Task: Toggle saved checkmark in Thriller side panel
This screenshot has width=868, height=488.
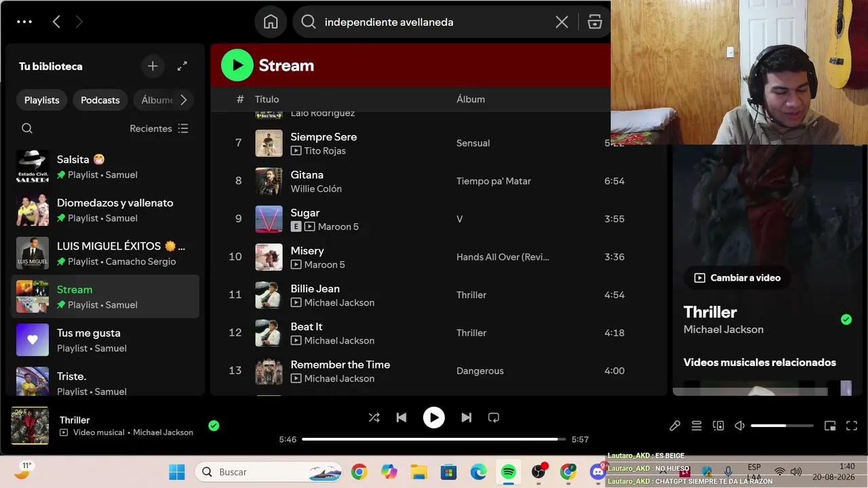Action: point(846,319)
